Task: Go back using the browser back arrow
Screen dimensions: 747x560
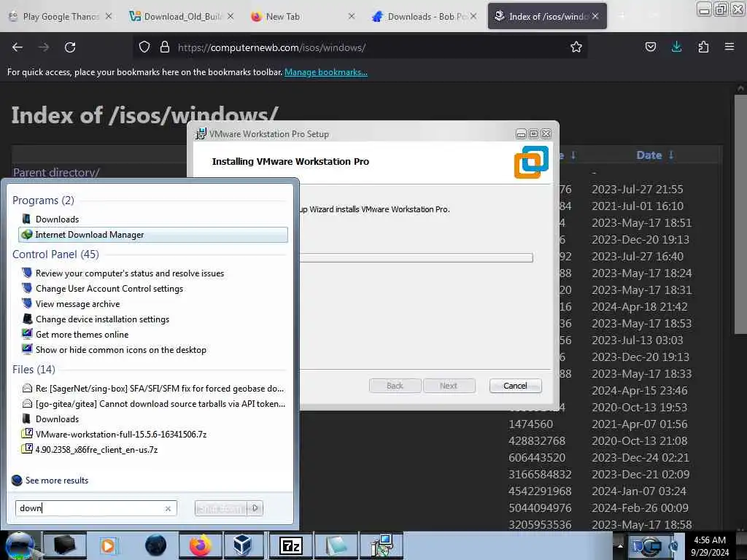Action: click(x=18, y=47)
